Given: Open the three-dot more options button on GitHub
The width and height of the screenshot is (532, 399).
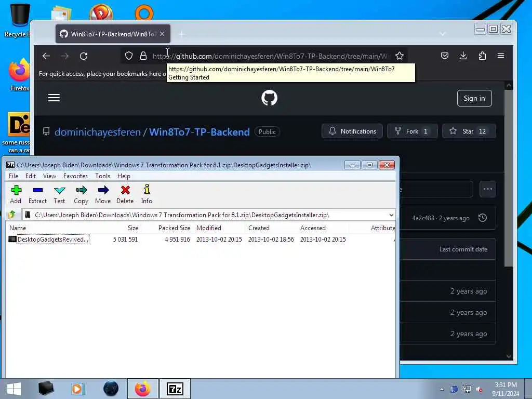Looking at the screenshot, I should 487,189.
